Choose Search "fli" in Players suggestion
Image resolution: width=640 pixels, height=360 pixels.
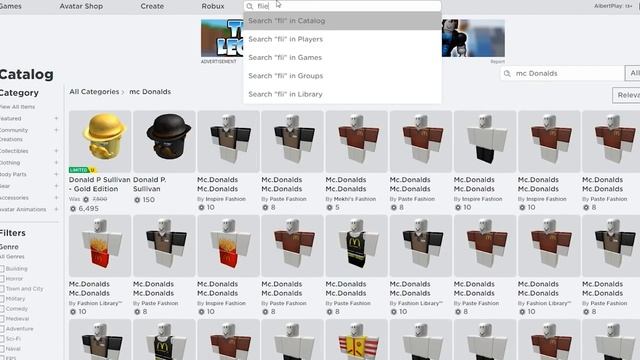click(x=342, y=39)
